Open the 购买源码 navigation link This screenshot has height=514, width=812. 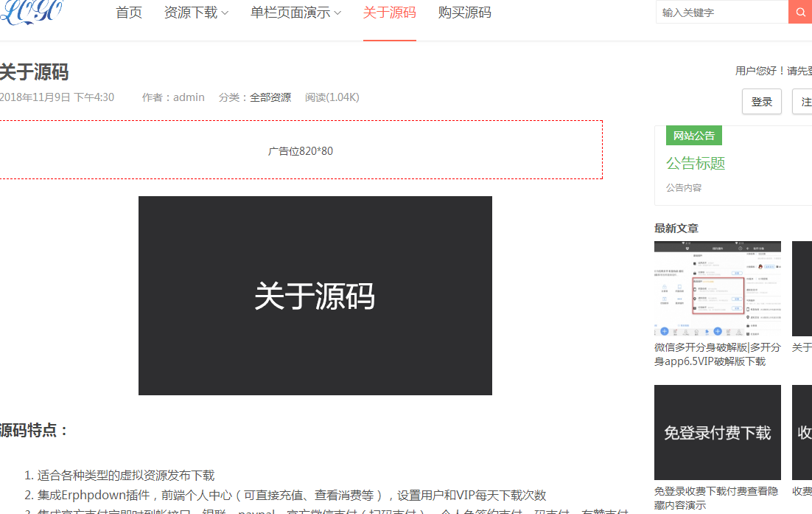pyautogui.click(x=464, y=13)
